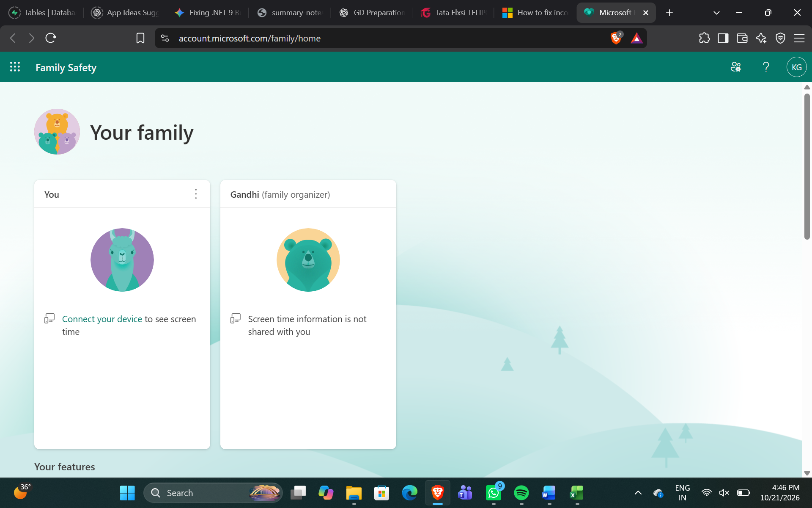This screenshot has height=508, width=812.
Task: Switch to Fixing .NET 9 tab
Action: tap(208, 13)
